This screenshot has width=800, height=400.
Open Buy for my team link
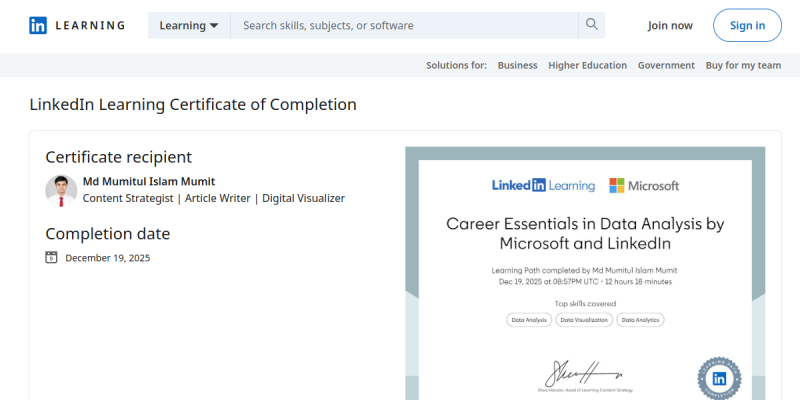(x=743, y=65)
